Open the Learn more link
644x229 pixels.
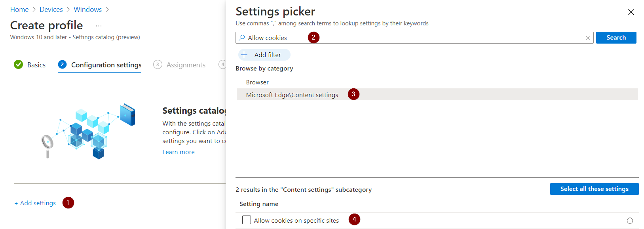click(x=179, y=152)
